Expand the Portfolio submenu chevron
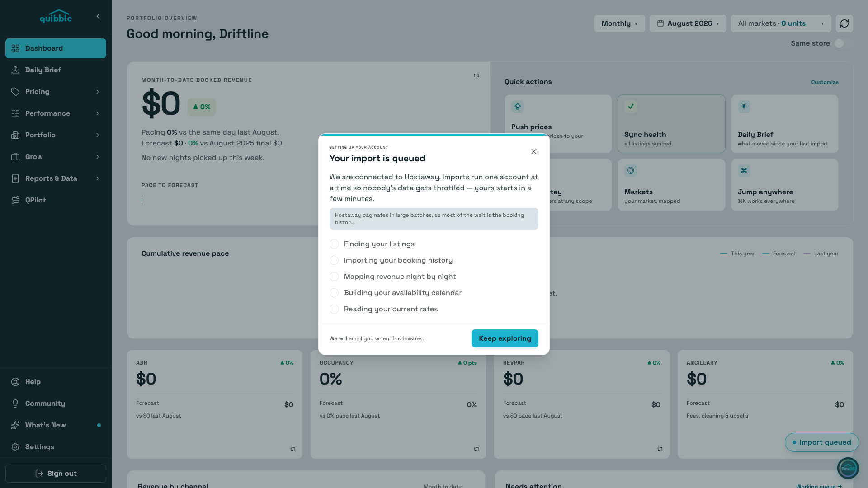Viewport: 868px width, 488px height. (x=98, y=135)
